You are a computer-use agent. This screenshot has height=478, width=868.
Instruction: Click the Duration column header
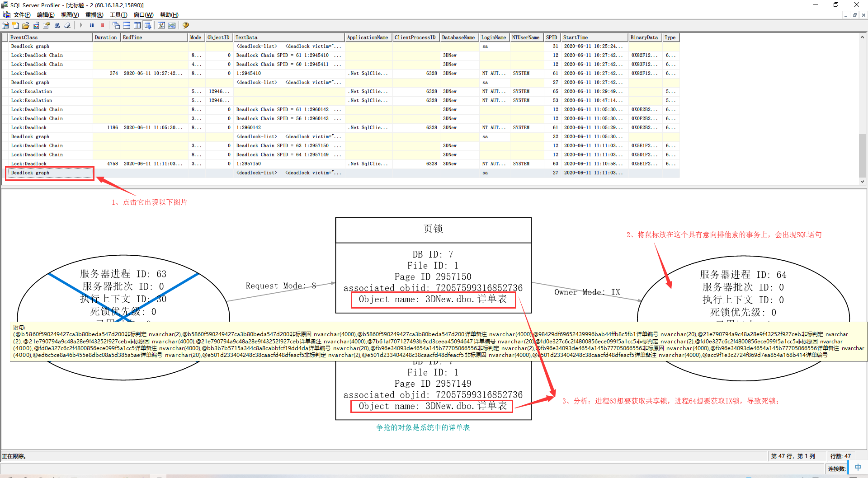pyautogui.click(x=106, y=37)
